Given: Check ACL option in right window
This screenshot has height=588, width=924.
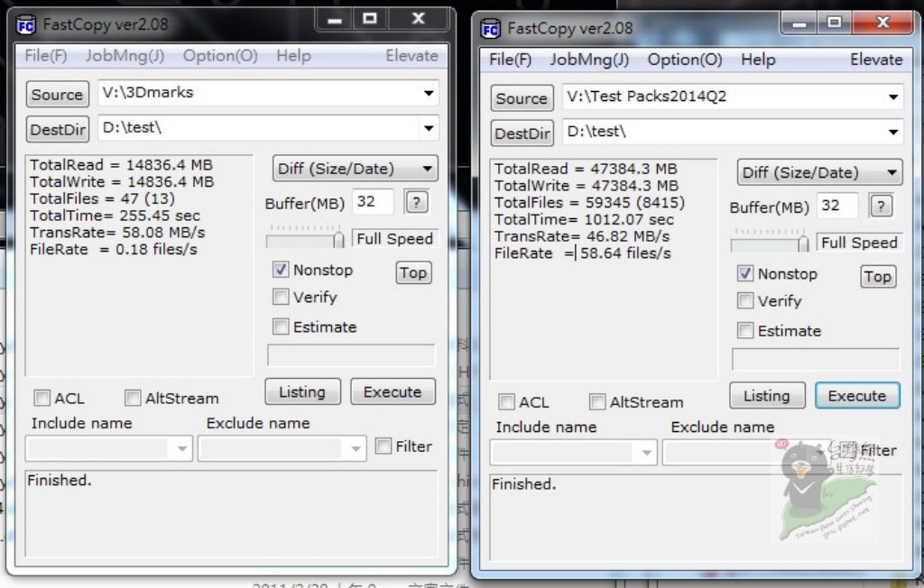Looking at the screenshot, I should [506, 402].
